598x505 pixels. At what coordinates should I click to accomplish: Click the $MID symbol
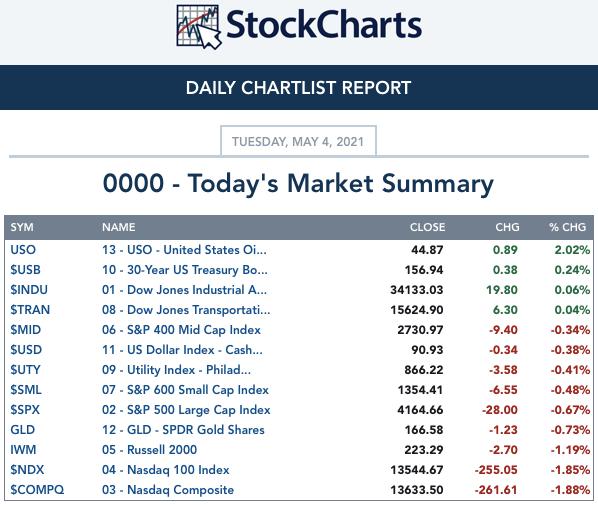pos(26,330)
